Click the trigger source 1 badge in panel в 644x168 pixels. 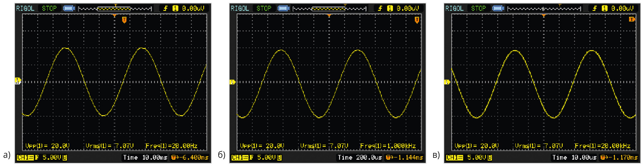coord(604,8)
